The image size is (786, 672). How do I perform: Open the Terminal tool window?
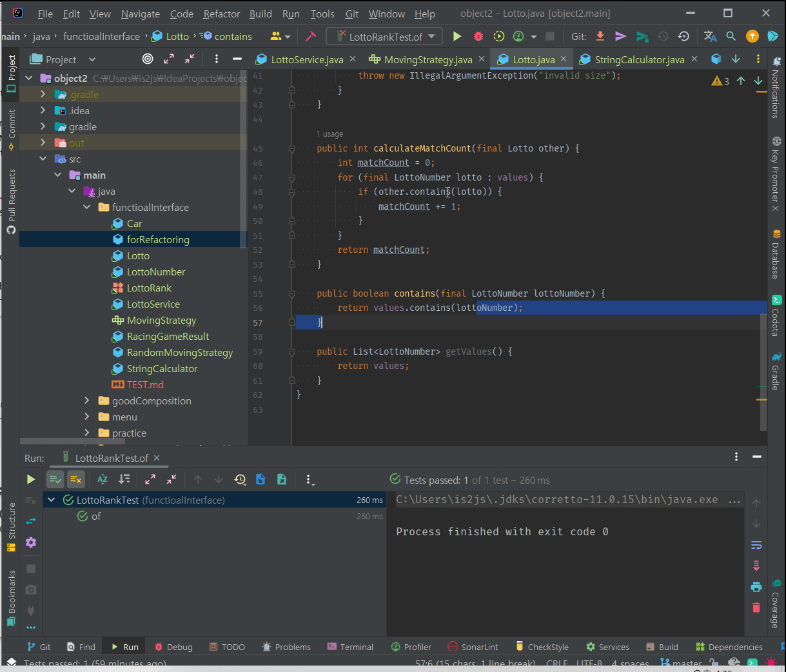click(x=350, y=647)
